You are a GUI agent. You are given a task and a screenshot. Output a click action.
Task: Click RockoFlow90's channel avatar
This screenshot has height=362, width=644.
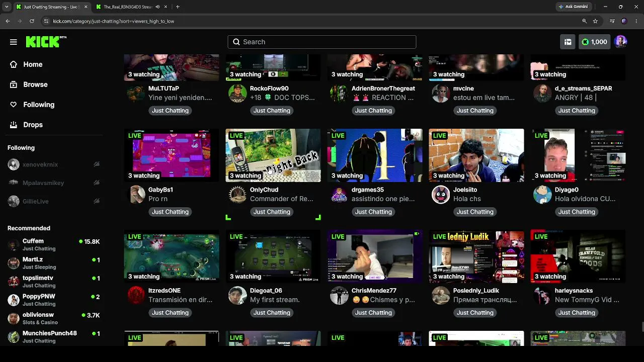(x=237, y=94)
